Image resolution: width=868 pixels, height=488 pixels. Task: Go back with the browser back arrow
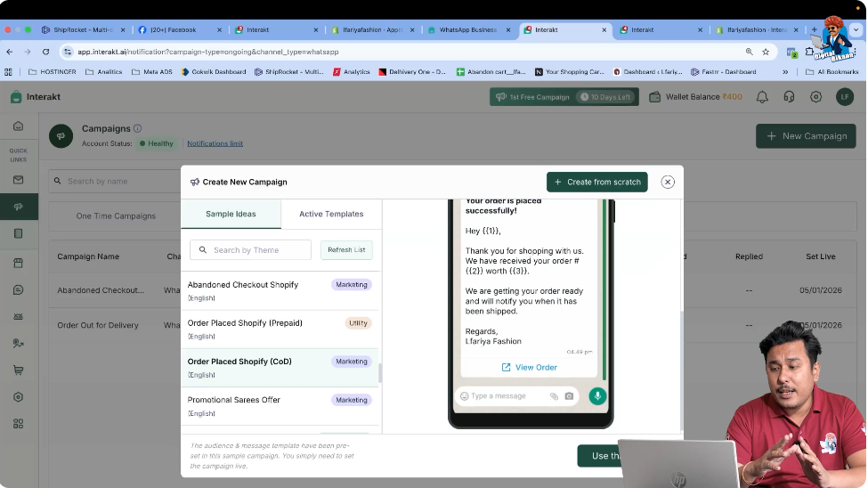[10, 52]
